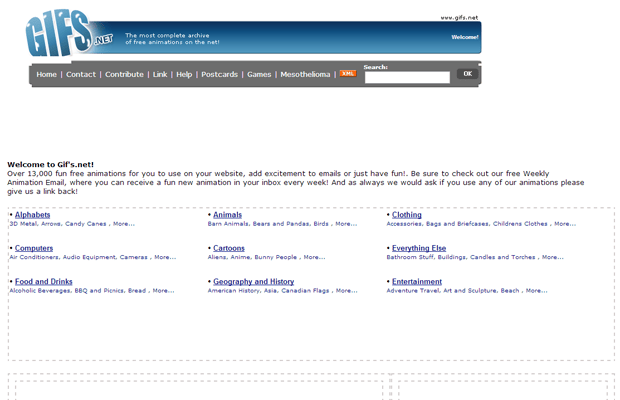Image resolution: width=620 pixels, height=400 pixels.
Task: Open the Bears and Pandas subcategory
Action: [281, 224]
